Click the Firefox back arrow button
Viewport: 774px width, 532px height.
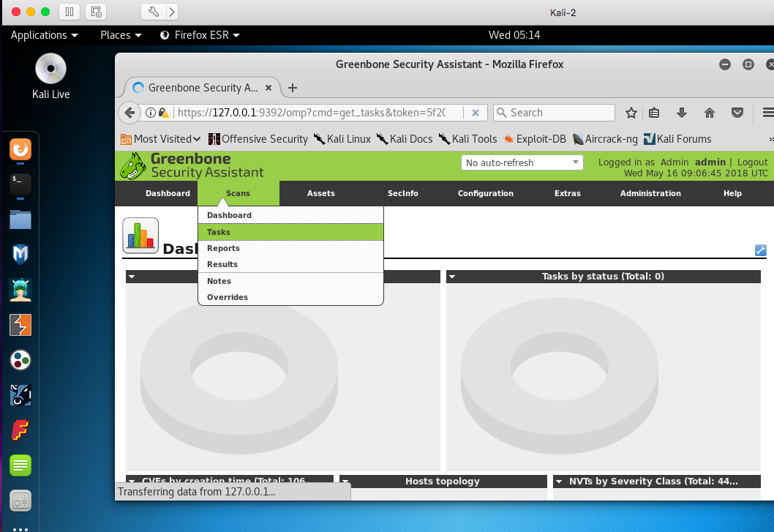pyautogui.click(x=129, y=113)
